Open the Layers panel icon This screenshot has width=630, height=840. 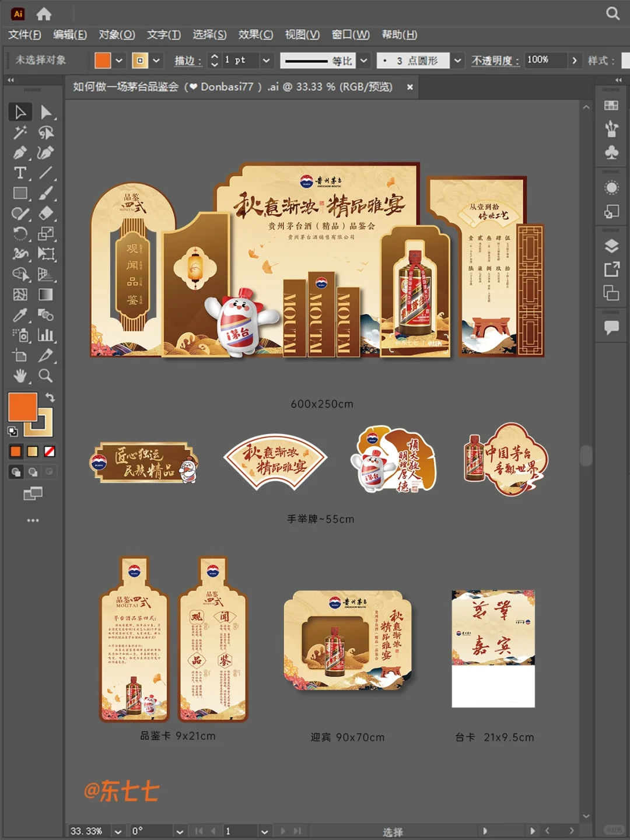pyautogui.click(x=611, y=246)
